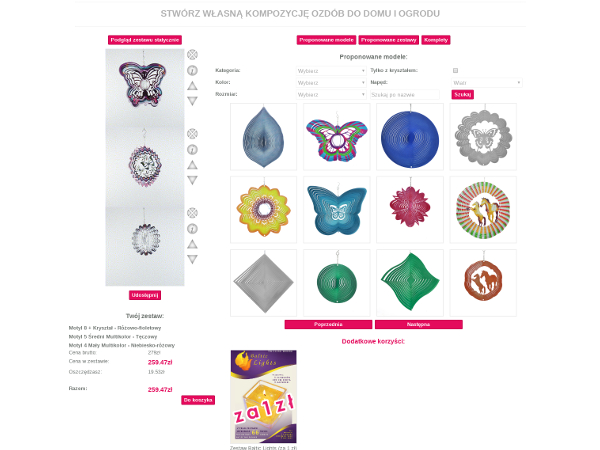Select the blue circular spinner thumbnail
Image resolution: width=600 pixels, height=450 pixels.
click(410, 137)
